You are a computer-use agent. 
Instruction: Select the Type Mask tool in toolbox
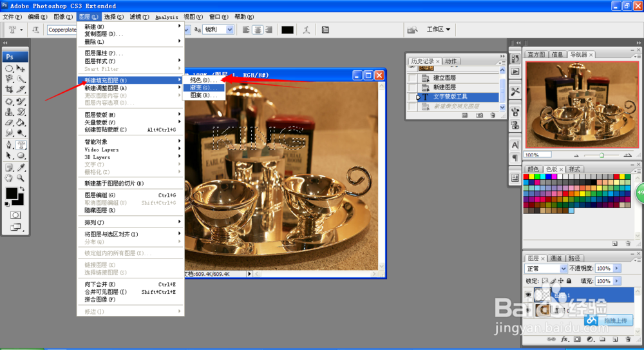(21, 145)
